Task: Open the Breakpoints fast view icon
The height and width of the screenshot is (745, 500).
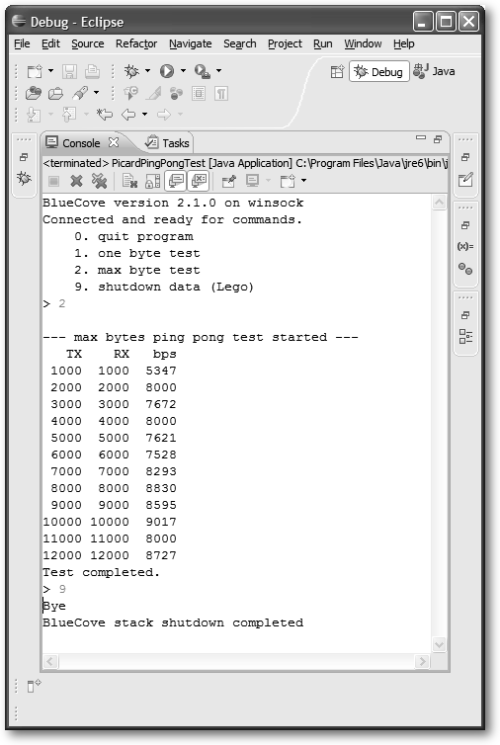Action: [465, 269]
